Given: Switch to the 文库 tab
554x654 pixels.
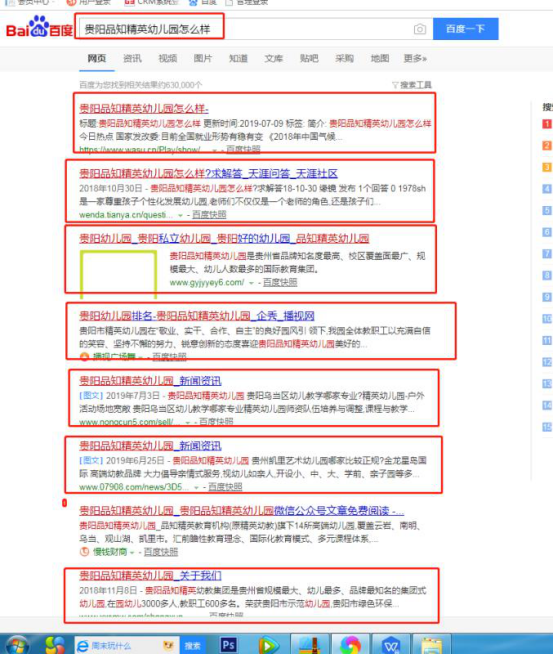Looking at the screenshot, I should pos(274,58).
